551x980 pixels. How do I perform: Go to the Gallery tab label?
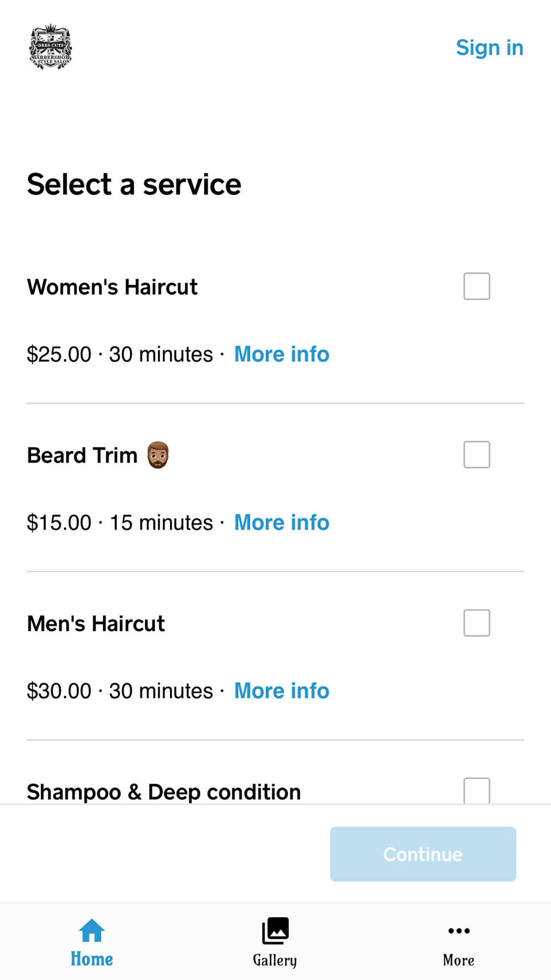click(275, 960)
